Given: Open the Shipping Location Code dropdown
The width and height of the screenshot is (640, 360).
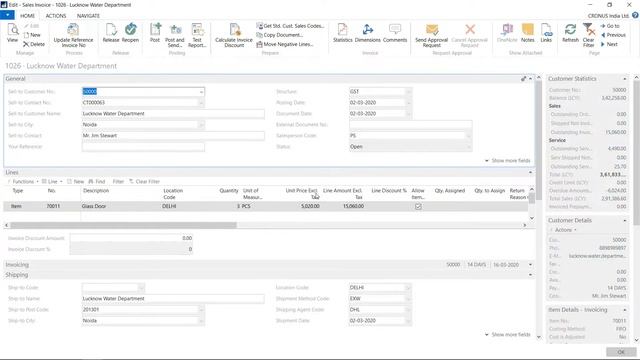Looking at the screenshot, I should (x=408, y=288).
